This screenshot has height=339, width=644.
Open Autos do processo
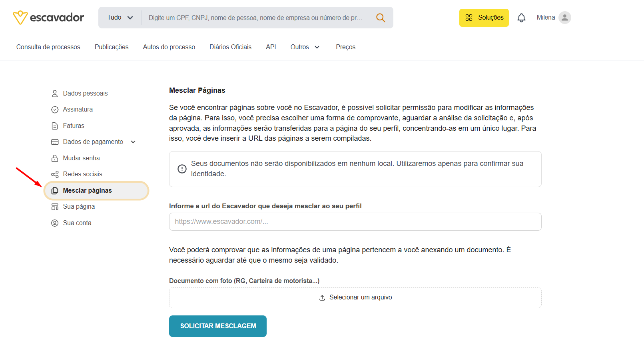click(169, 47)
